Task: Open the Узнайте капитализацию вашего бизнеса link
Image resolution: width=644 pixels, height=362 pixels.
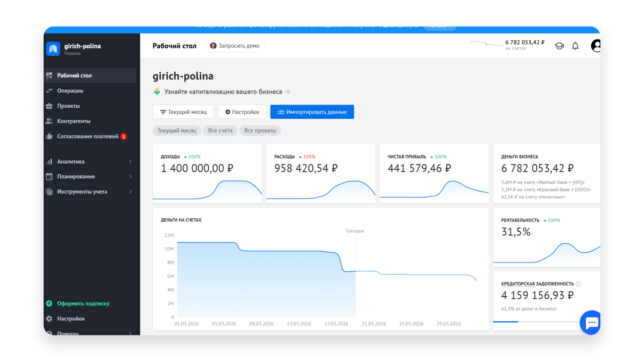Action: click(223, 92)
